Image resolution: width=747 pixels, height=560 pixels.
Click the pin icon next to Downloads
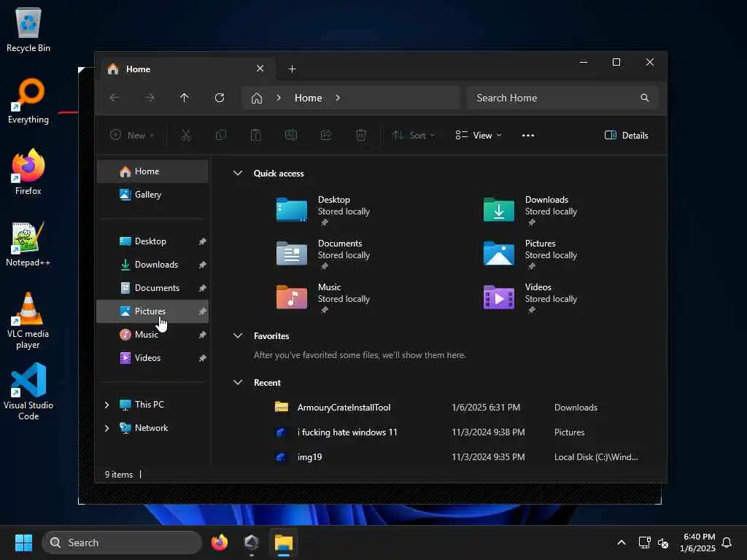(203, 265)
